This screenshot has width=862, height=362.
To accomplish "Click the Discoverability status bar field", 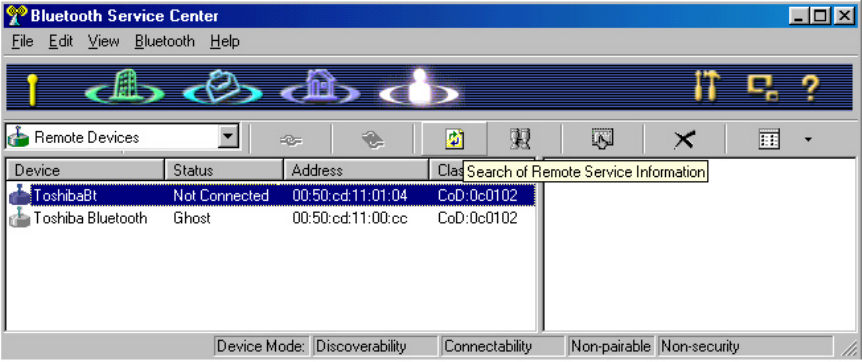I will pyautogui.click(x=375, y=347).
